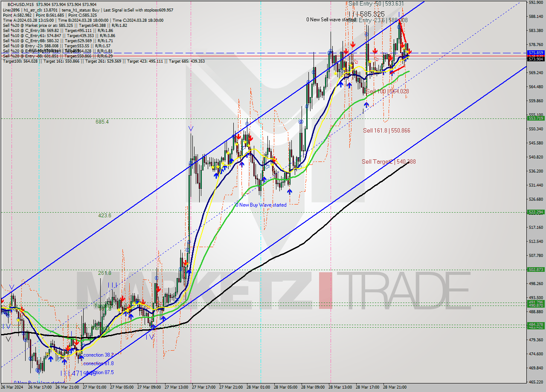Image resolution: width=546 pixels, height=392 pixels.
Task: Click the correction 61.8 label
Action: coord(98,363)
